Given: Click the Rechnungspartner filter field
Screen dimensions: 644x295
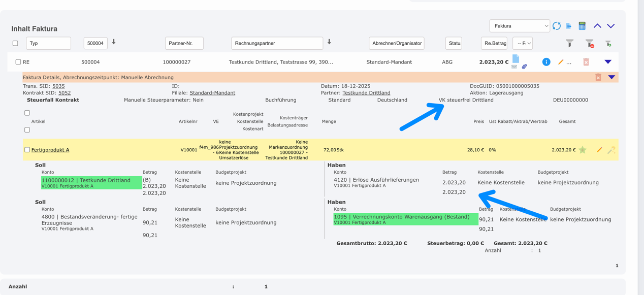Looking at the screenshot, I should (x=277, y=44).
